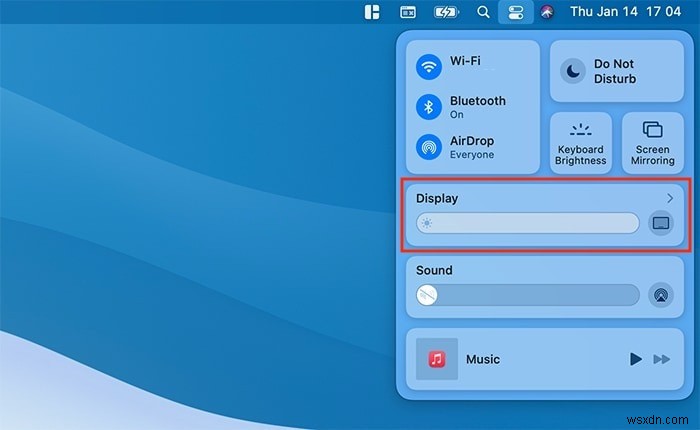
Task: Click the display icon beside brightness slider
Action: coord(661,223)
